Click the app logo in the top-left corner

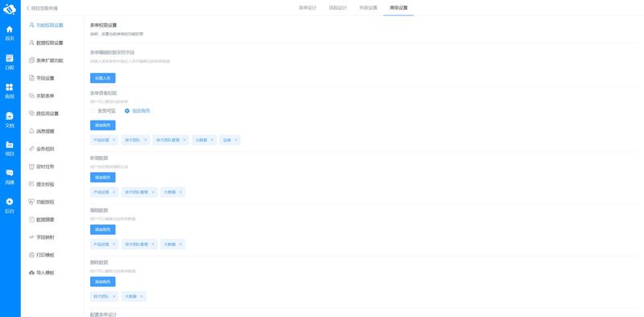tap(10, 9)
